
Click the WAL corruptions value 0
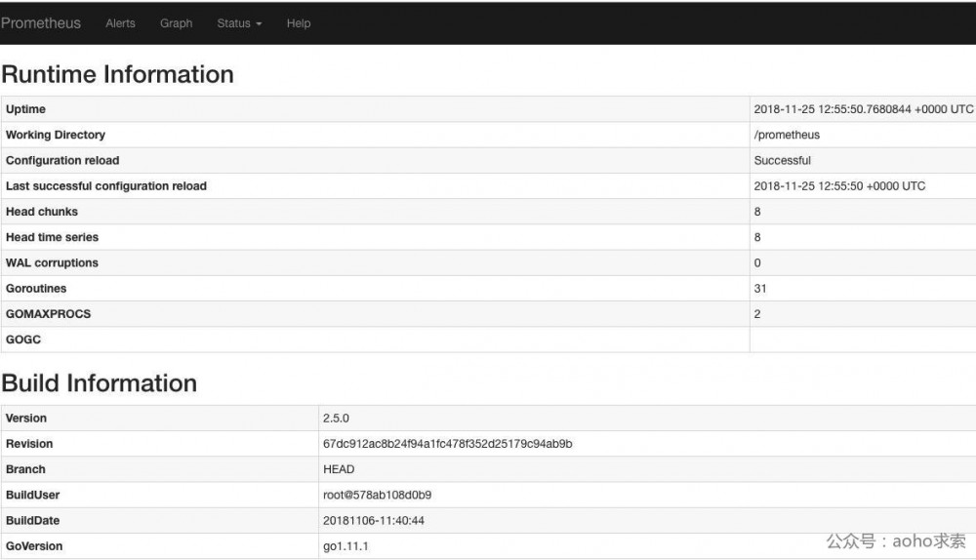[757, 262]
